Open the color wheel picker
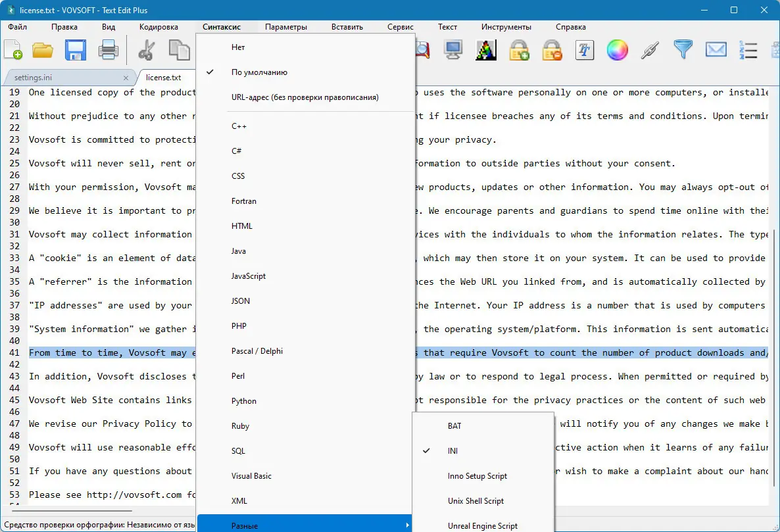Image resolution: width=780 pixels, height=532 pixels. coord(618,50)
